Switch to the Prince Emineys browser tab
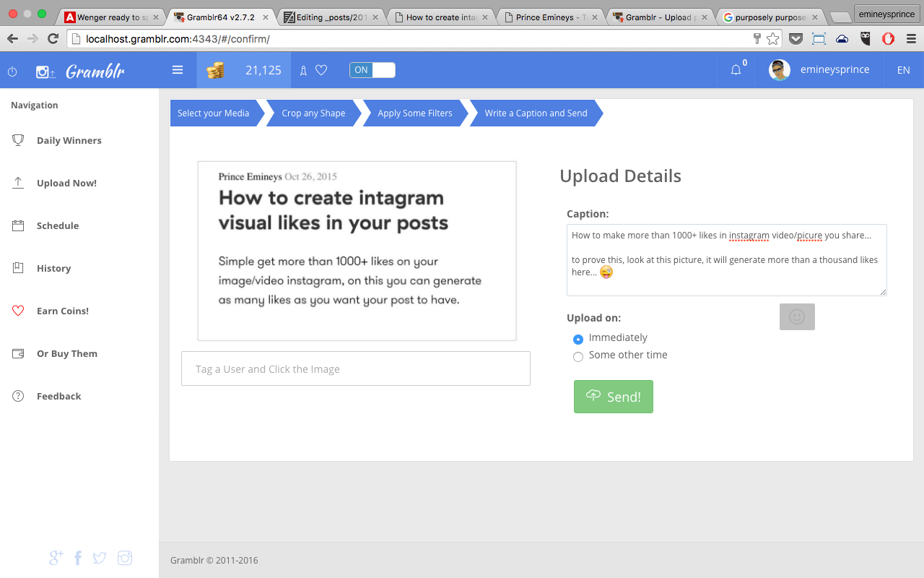This screenshot has height=578, width=924. [x=550, y=17]
